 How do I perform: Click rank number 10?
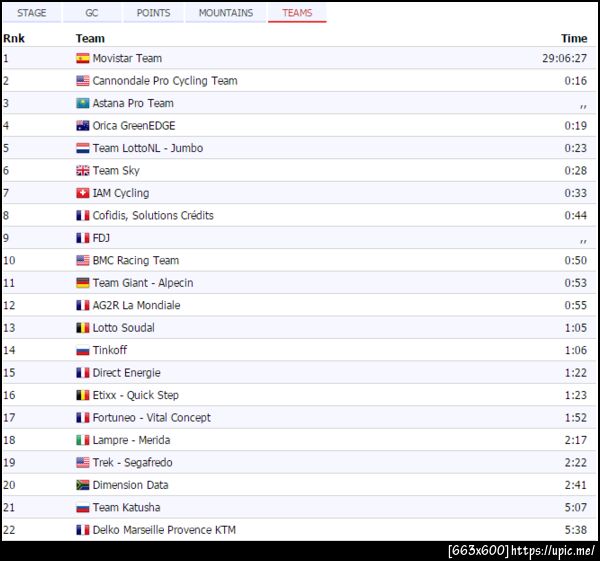tap(9, 260)
